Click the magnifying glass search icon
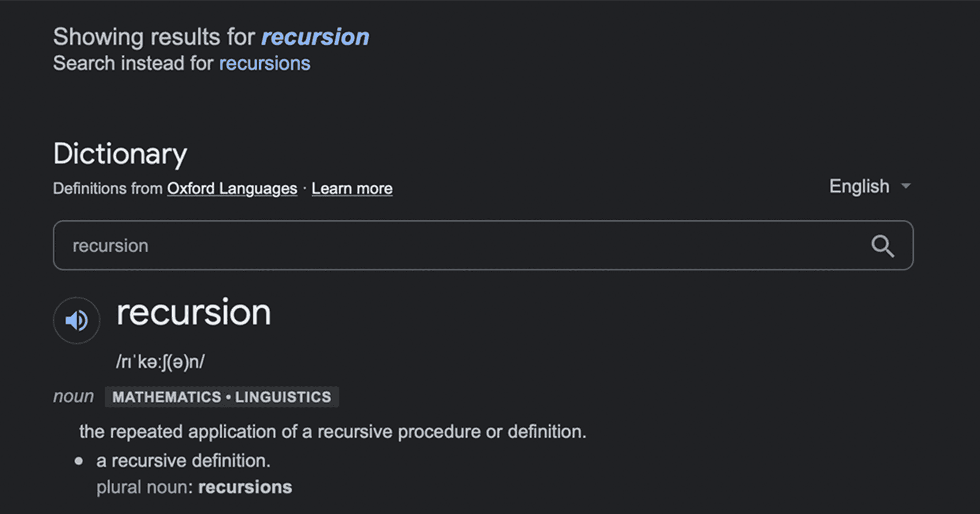The width and height of the screenshot is (980, 514). click(x=882, y=246)
